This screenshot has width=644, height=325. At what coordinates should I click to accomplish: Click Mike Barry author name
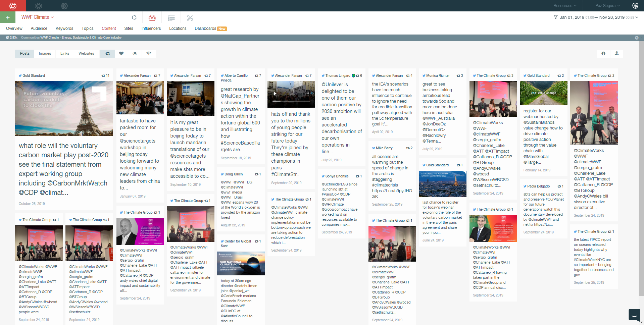pyautogui.click(x=384, y=148)
